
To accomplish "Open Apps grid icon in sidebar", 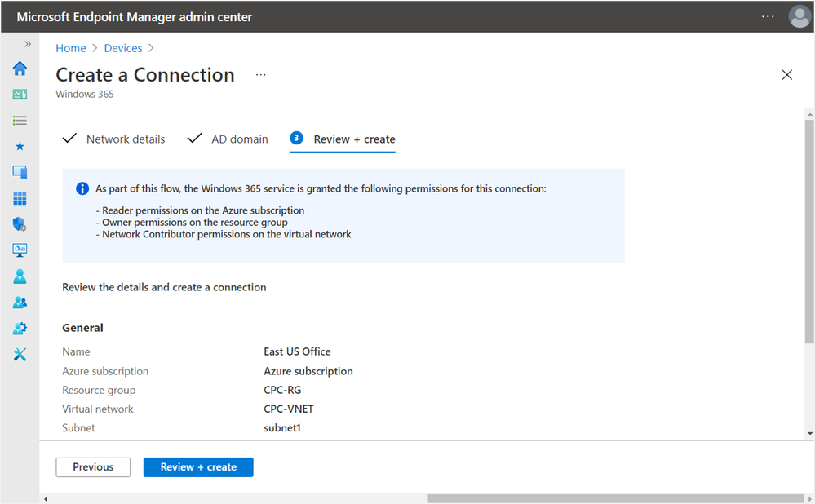I will pyautogui.click(x=20, y=198).
